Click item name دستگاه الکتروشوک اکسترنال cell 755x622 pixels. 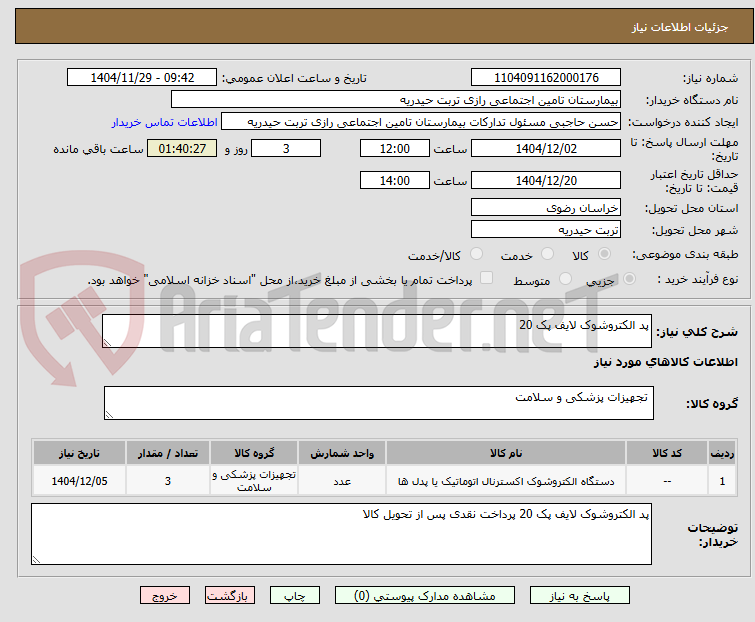tap(506, 481)
